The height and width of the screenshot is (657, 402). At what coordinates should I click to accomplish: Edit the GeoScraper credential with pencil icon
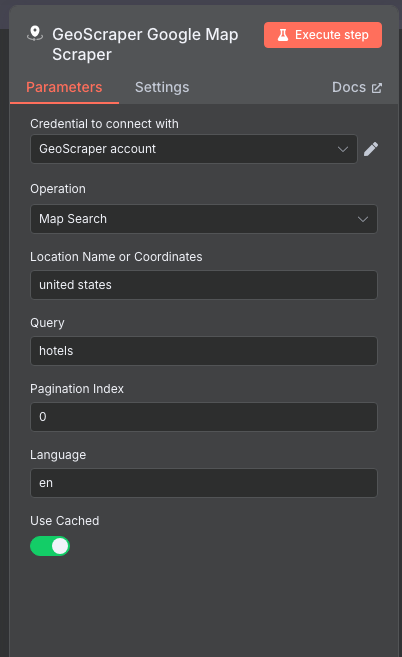[371, 149]
